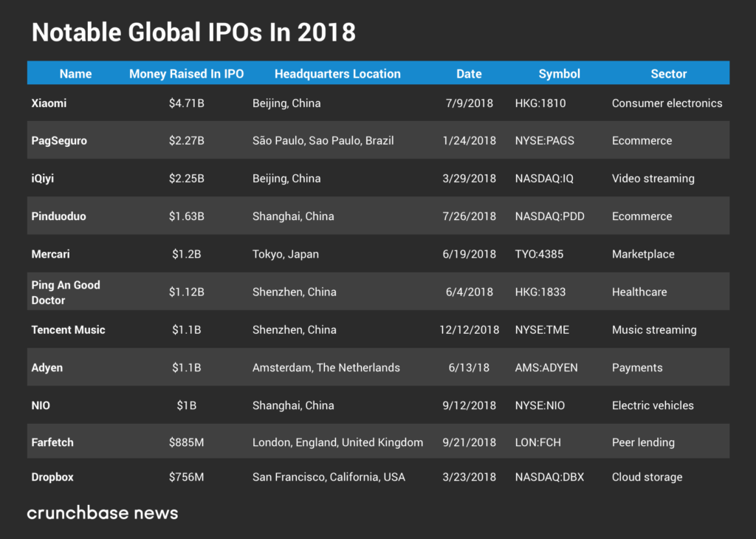
Task: Click the Pinduoduo name cell
Action: [58, 216]
